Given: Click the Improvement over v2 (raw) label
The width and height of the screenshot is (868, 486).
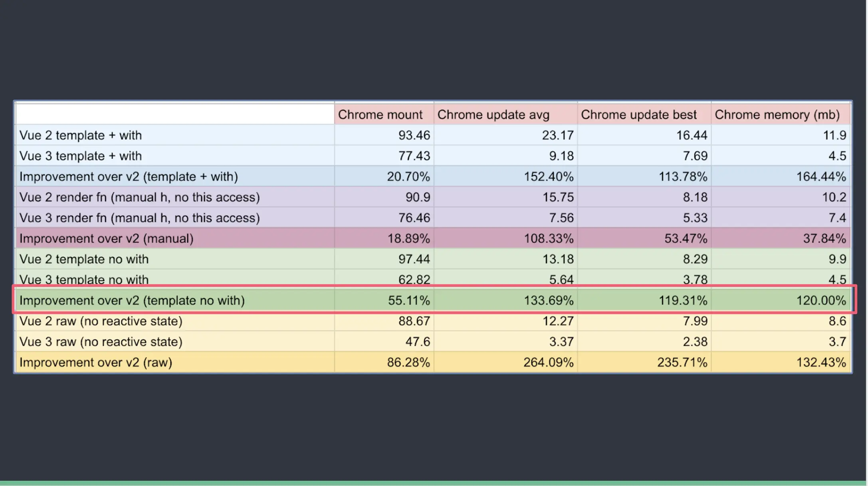Looking at the screenshot, I should [x=96, y=362].
